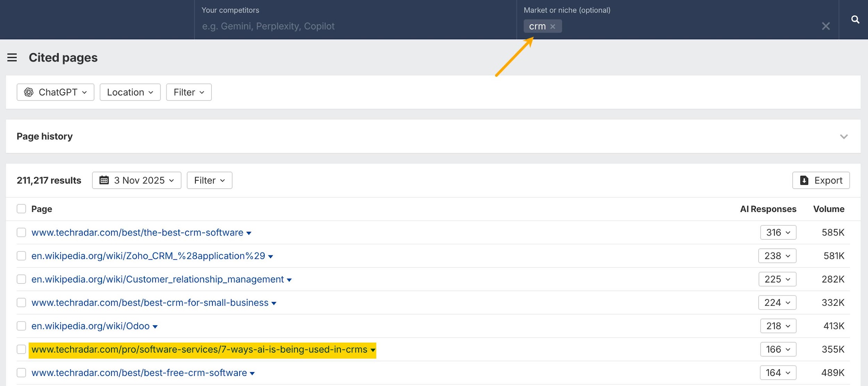Open the Location dropdown
Image resolution: width=868 pixels, height=386 pixels.
coord(130,92)
